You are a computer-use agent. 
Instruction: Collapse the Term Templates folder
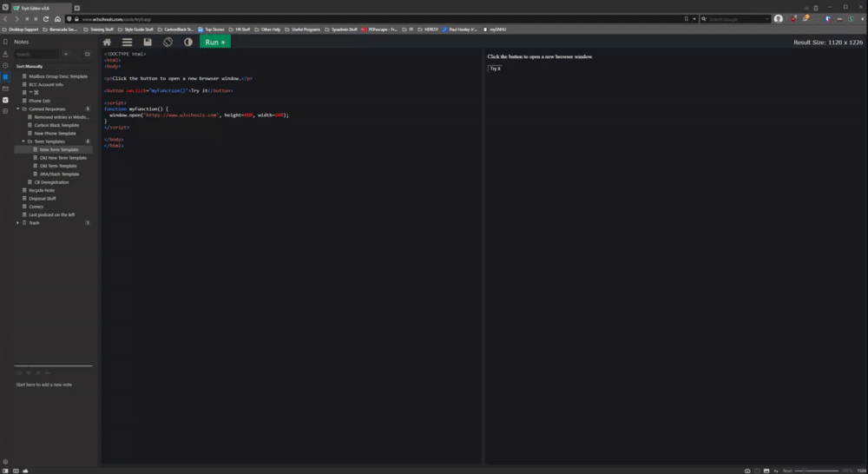[x=23, y=142]
